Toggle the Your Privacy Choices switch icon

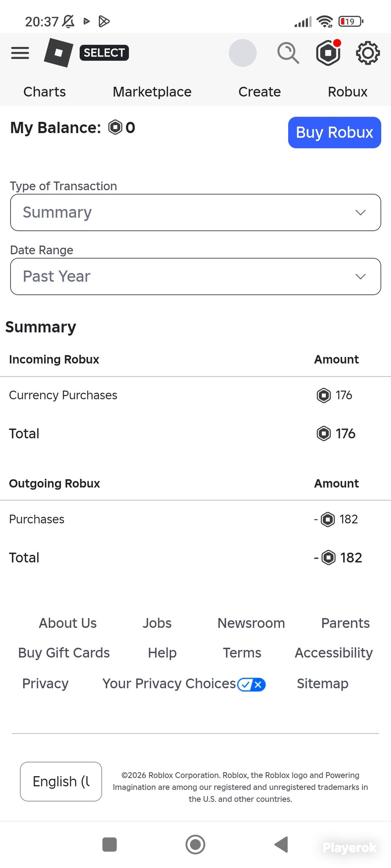[x=251, y=684]
